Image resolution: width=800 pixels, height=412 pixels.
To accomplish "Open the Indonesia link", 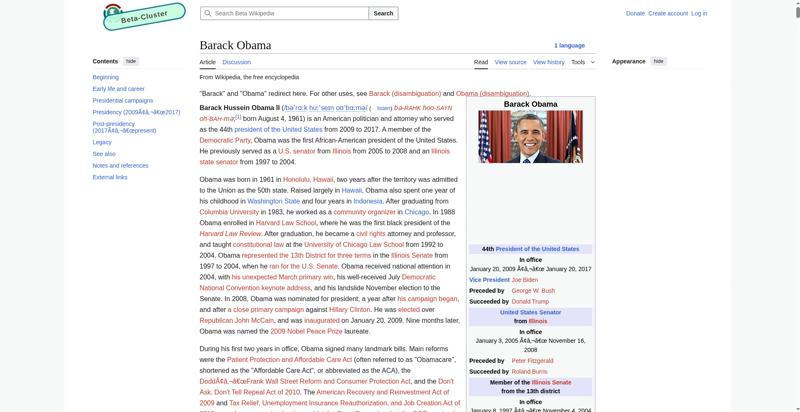I will coord(368,201).
